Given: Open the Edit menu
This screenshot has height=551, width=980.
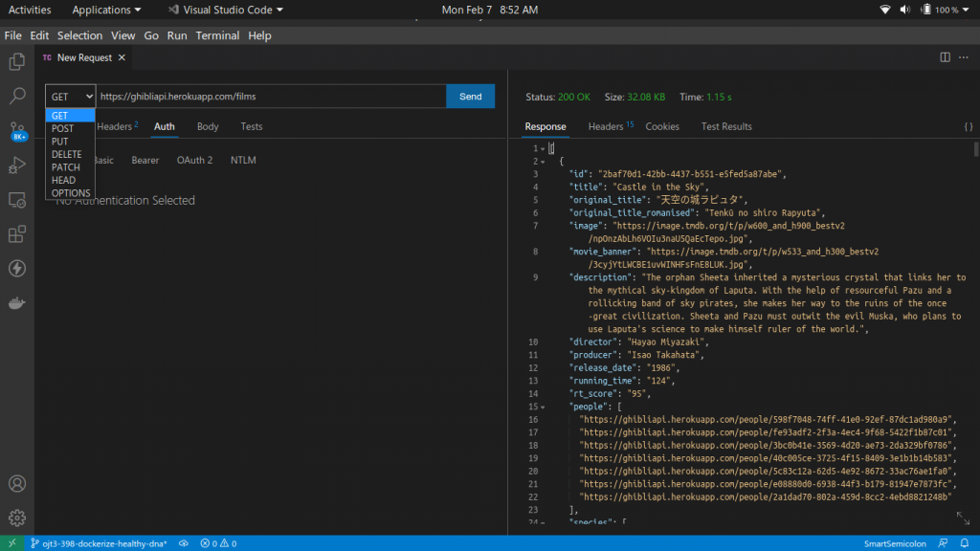Looking at the screenshot, I should point(38,35).
